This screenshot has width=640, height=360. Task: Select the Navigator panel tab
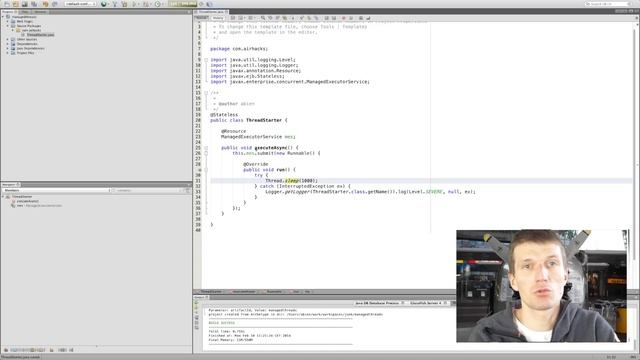pos(10,184)
